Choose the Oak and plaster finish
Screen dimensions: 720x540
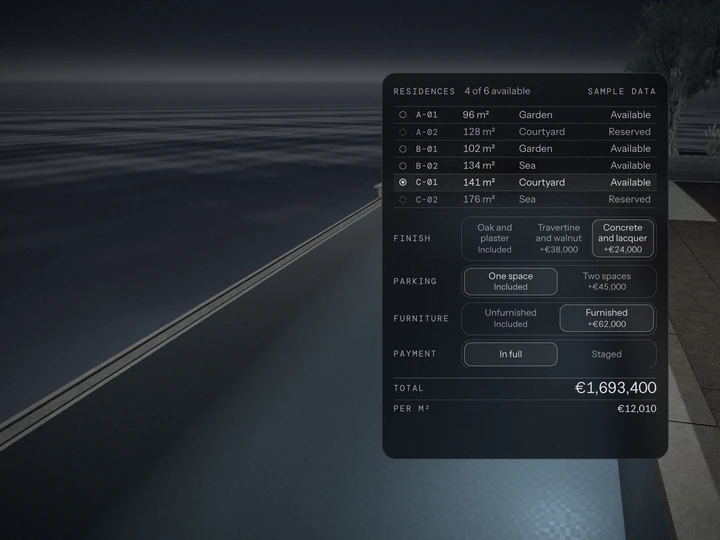[495, 238]
